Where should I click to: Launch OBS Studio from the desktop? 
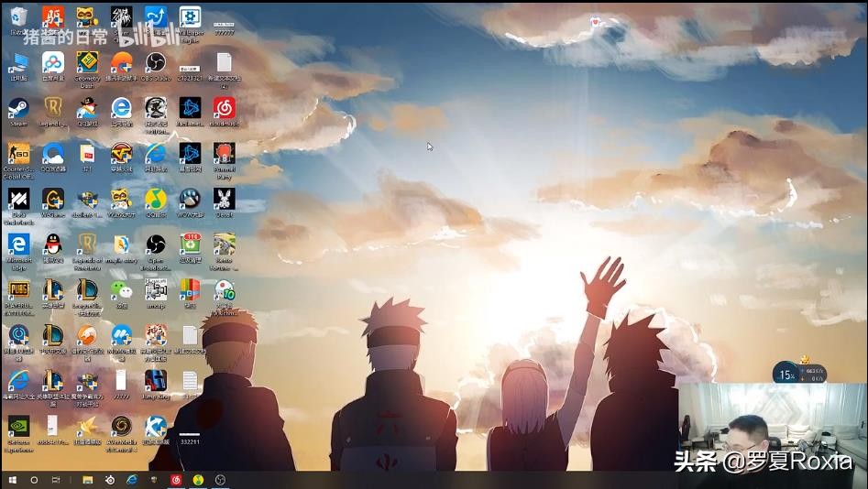coord(156,62)
